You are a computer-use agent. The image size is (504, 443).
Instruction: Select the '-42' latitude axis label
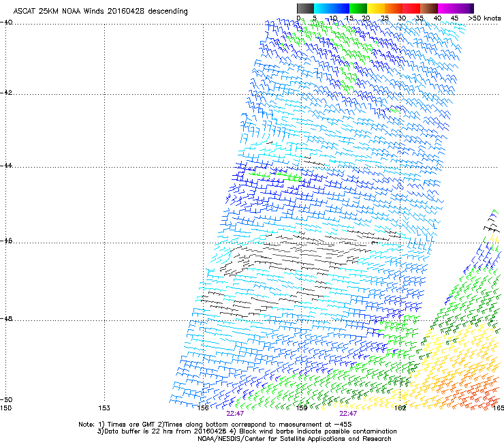coord(6,92)
